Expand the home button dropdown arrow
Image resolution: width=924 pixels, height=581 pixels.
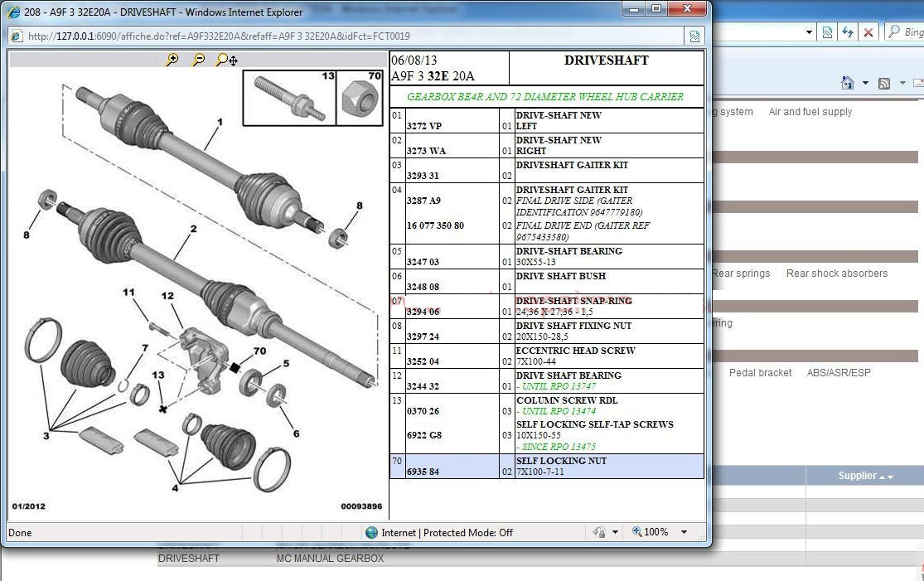click(865, 83)
